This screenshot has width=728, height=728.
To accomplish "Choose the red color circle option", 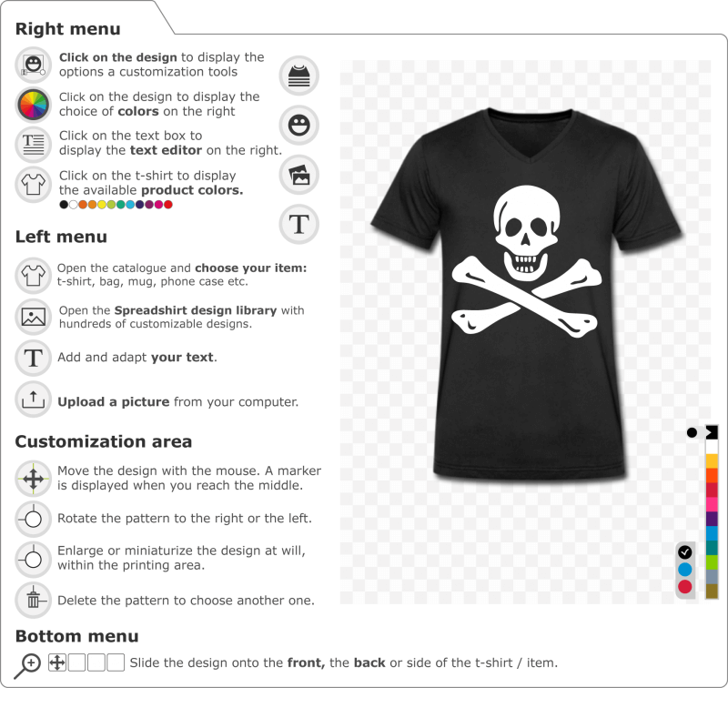I will click(x=685, y=586).
